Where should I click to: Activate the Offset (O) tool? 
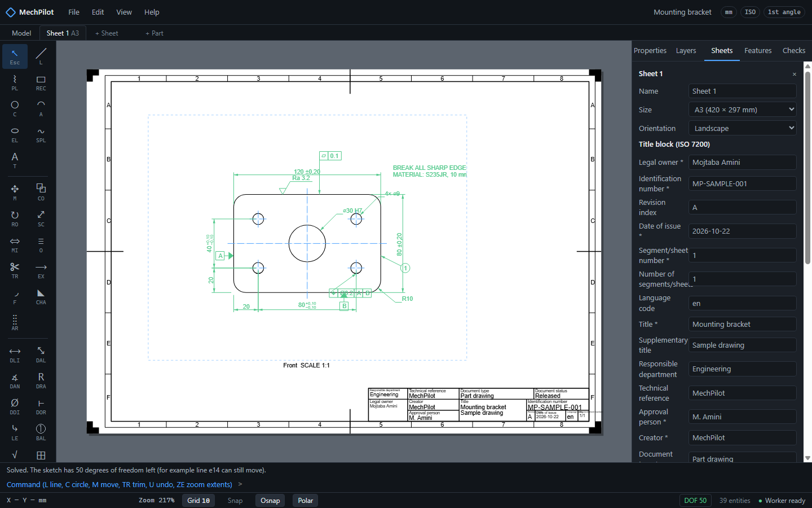click(41, 244)
